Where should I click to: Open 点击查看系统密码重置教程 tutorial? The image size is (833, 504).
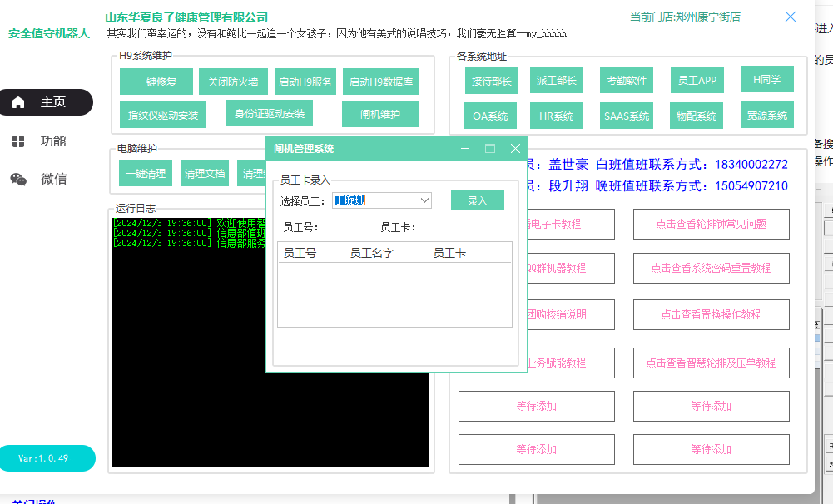tap(711, 268)
